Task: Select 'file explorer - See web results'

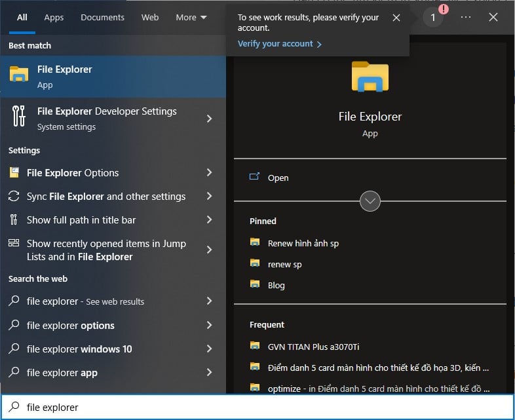Action: click(x=85, y=301)
